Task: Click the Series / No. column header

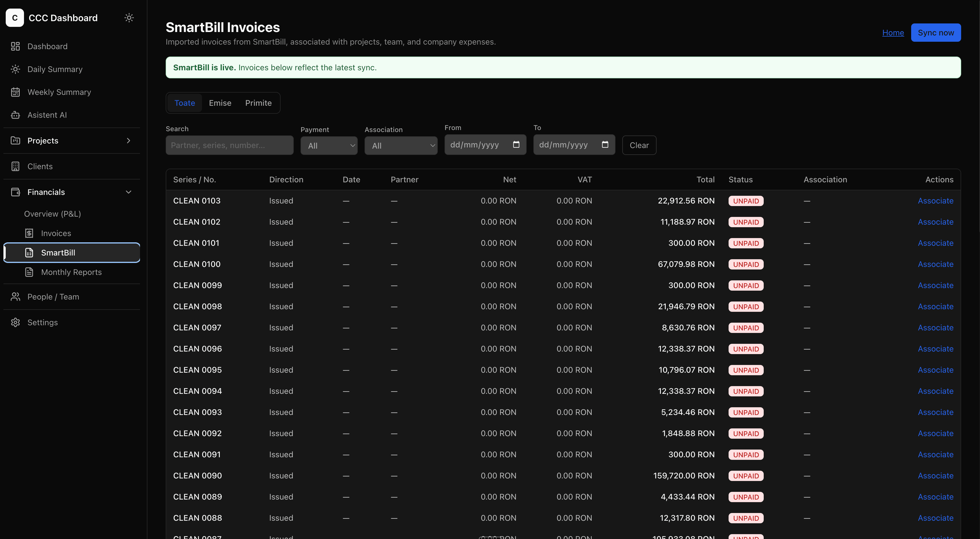Action: (194, 179)
